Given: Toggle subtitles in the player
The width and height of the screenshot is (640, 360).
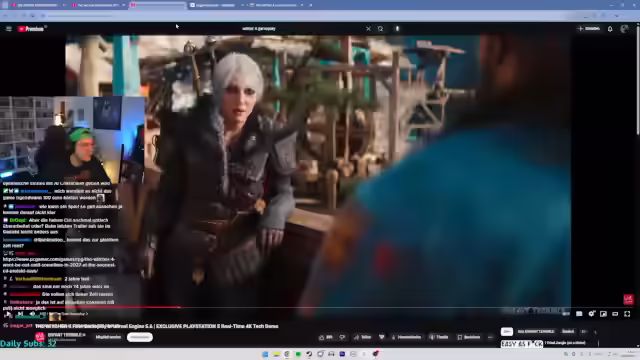Looking at the screenshot, I should point(579,314).
